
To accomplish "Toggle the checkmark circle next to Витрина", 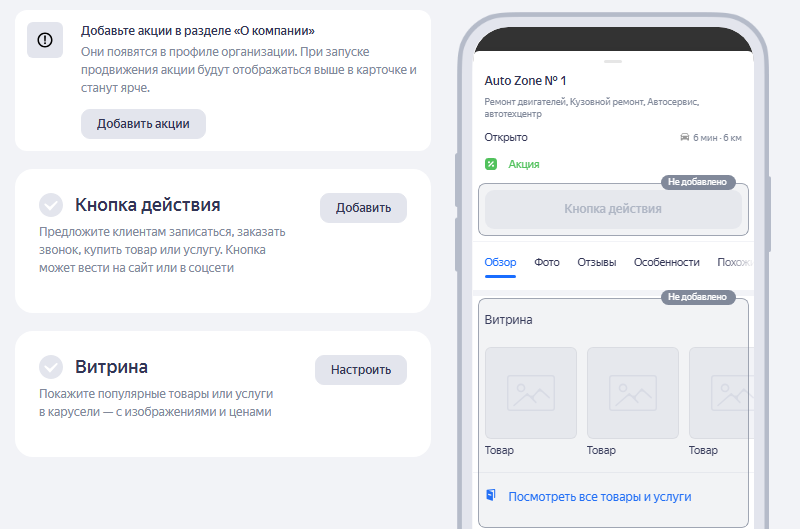I will click(51, 367).
